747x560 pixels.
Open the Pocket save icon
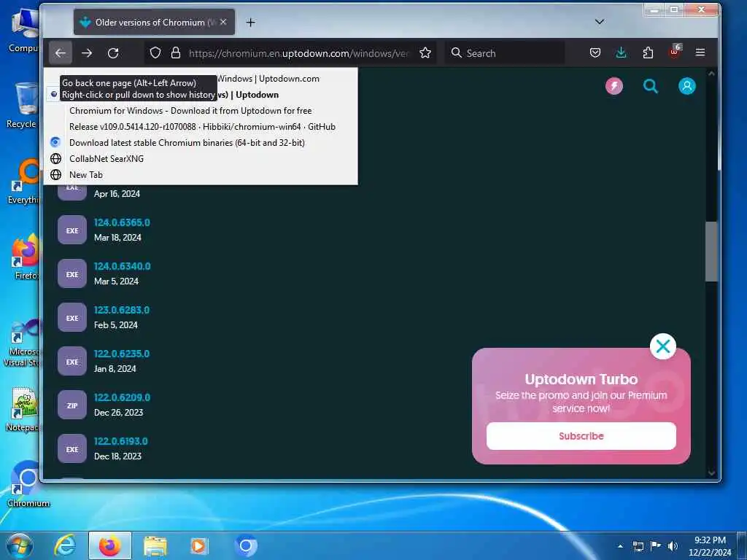[595, 52]
